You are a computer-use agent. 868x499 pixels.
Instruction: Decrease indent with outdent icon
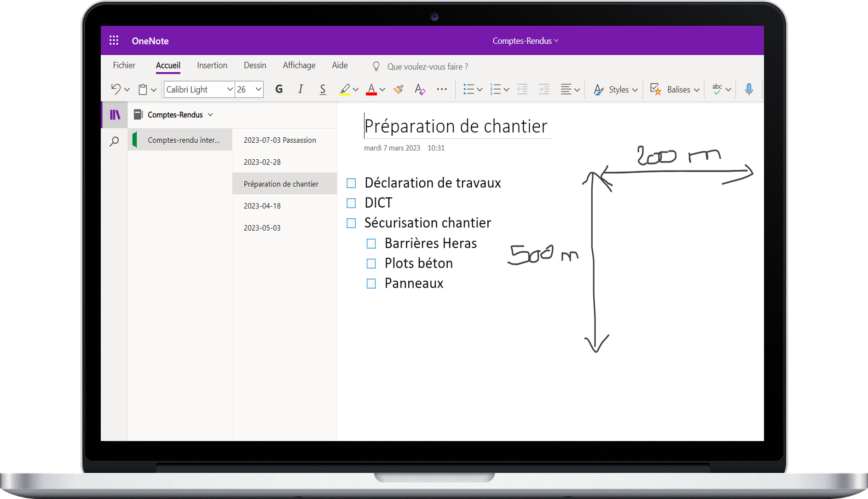pyautogui.click(x=522, y=89)
